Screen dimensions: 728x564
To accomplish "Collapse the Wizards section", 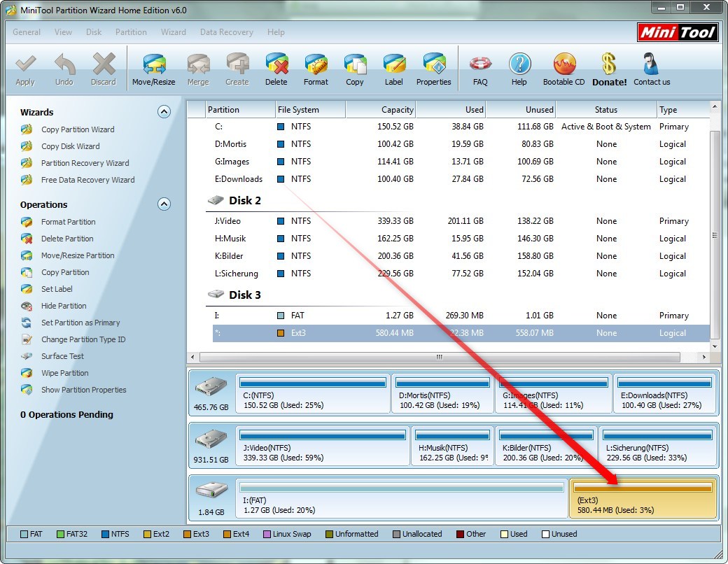I will [x=164, y=112].
